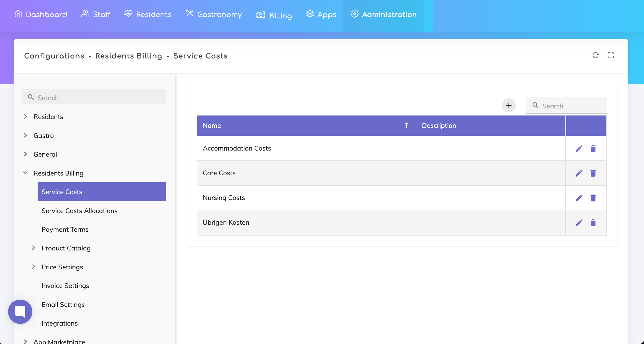Expand the Price Settings submenu
The height and width of the screenshot is (344, 644).
[x=34, y=267]
